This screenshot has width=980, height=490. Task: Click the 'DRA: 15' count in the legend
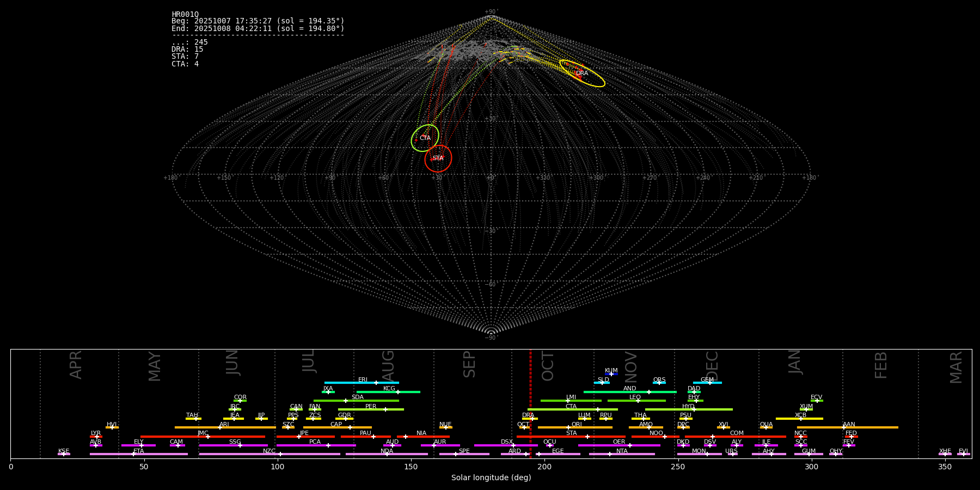pyautogui.click(x=187, y=50)
